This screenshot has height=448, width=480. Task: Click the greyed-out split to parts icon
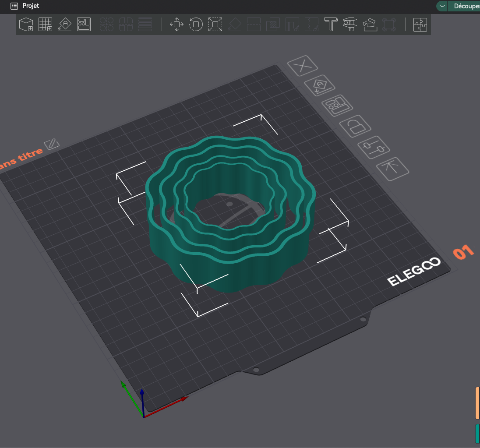coord(126,24)
